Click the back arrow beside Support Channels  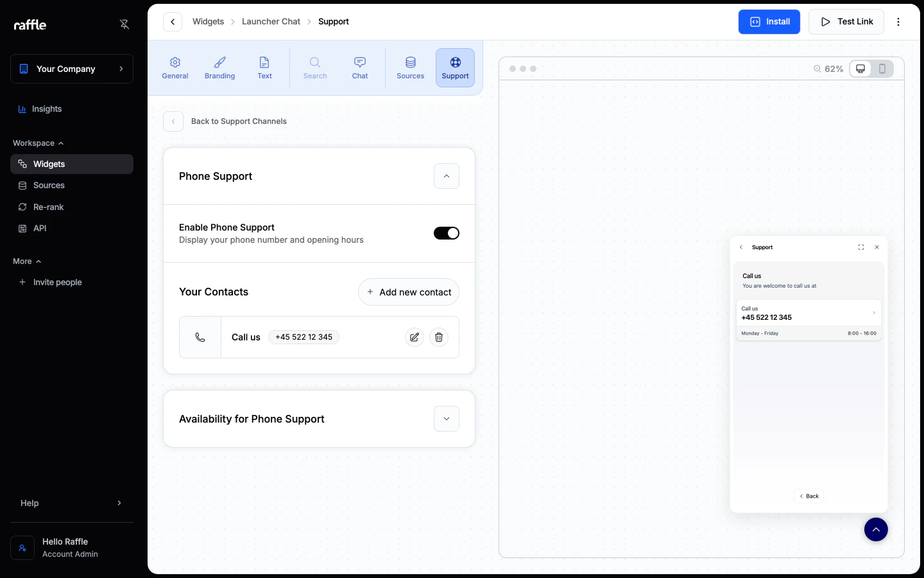(173, 121)
